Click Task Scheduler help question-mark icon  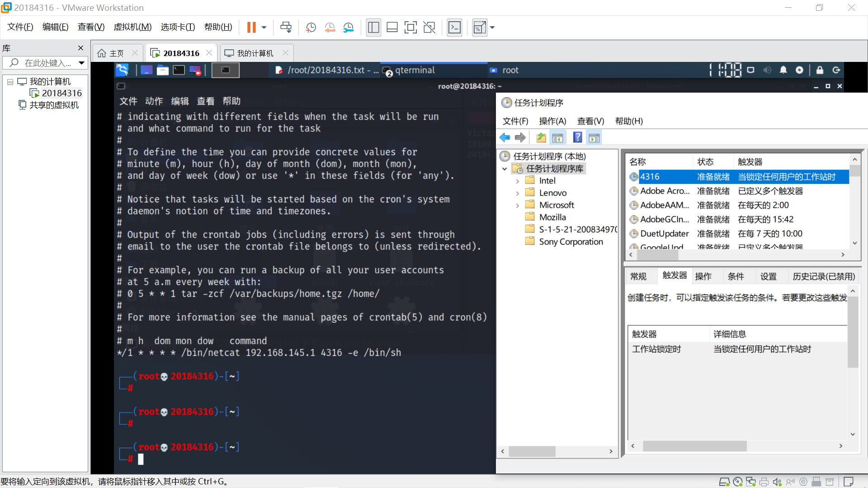point(577,137)
